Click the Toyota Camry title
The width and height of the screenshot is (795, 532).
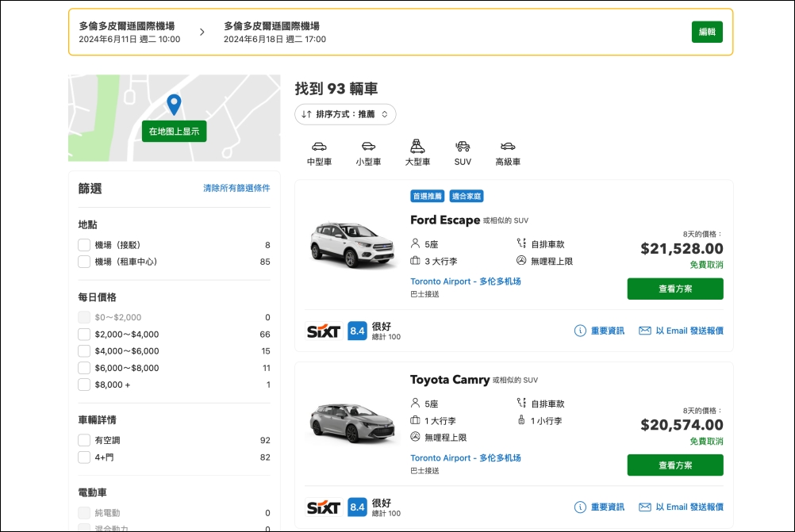(x=450, y=380)
